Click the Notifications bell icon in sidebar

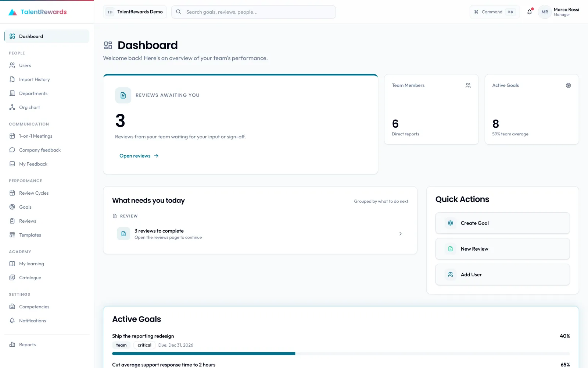tap(12, 321)
